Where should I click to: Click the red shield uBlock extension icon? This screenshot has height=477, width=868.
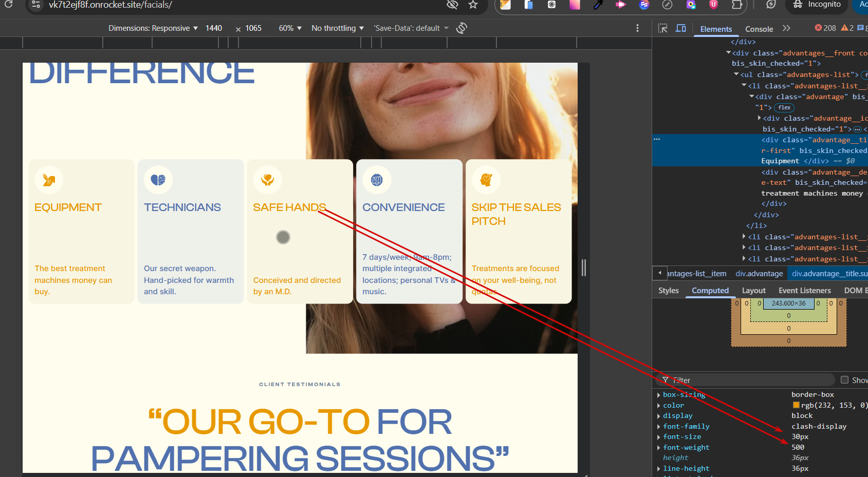(x=713, y=5)
